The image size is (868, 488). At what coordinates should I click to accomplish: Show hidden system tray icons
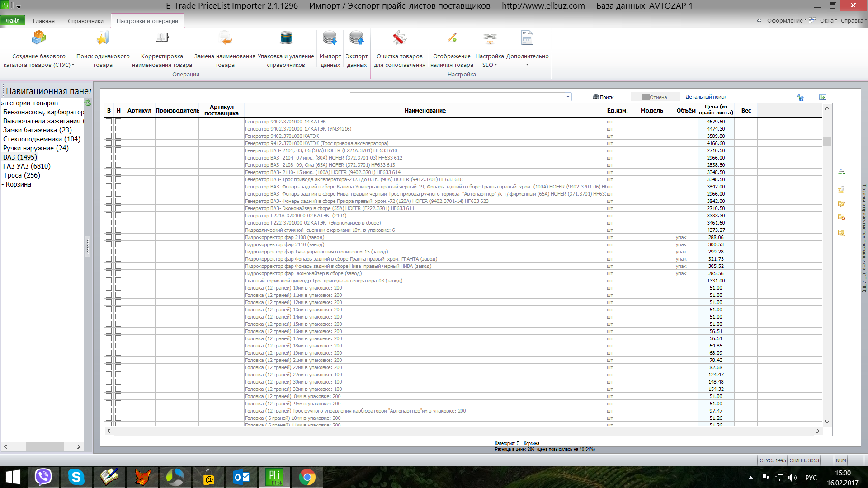[x=750, y=477]
